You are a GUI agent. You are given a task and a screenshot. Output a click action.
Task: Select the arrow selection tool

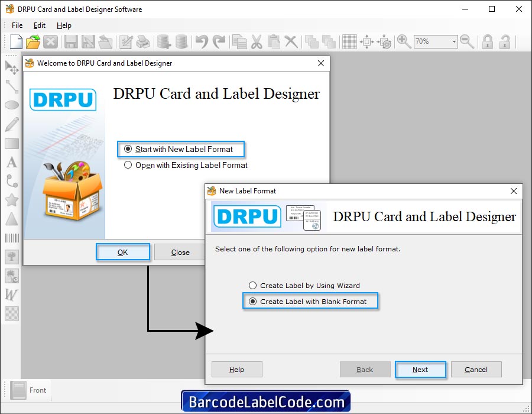(x=12, y=67)
